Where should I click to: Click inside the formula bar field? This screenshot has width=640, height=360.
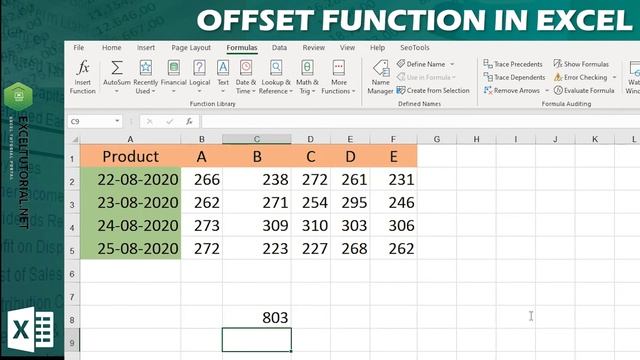(420, 121)
